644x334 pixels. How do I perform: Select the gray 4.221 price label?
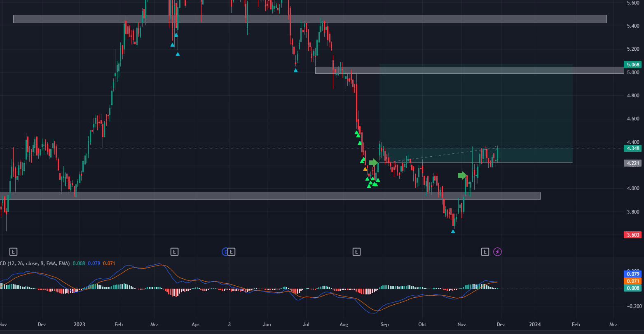pos(632,163)
